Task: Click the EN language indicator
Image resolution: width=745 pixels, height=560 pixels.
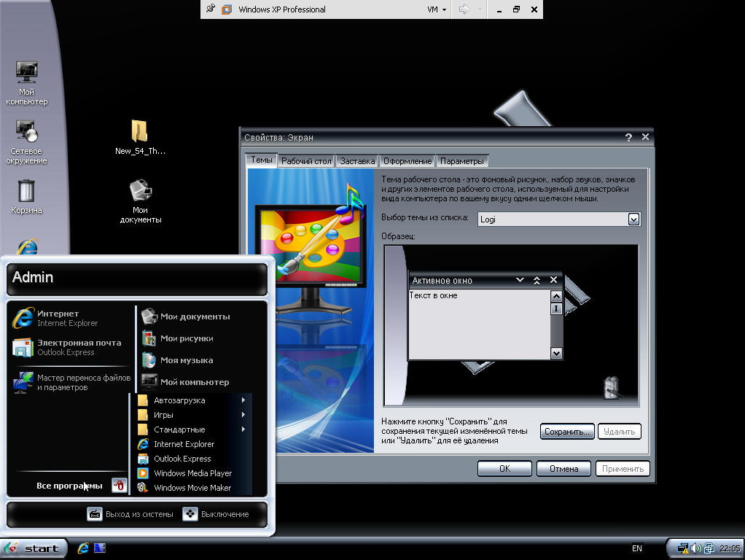Action: point(636,548)
